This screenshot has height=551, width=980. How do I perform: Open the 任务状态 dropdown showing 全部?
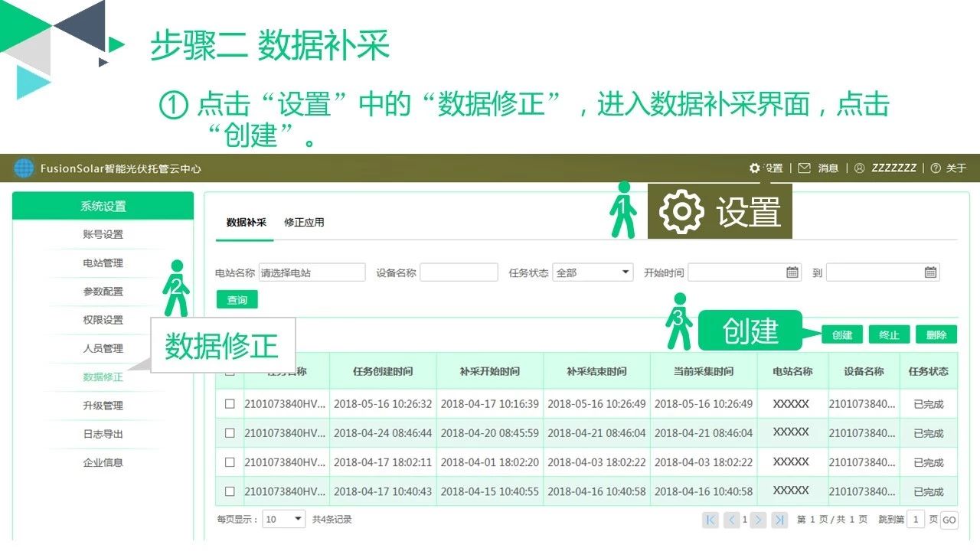click(x=592, y=272)
